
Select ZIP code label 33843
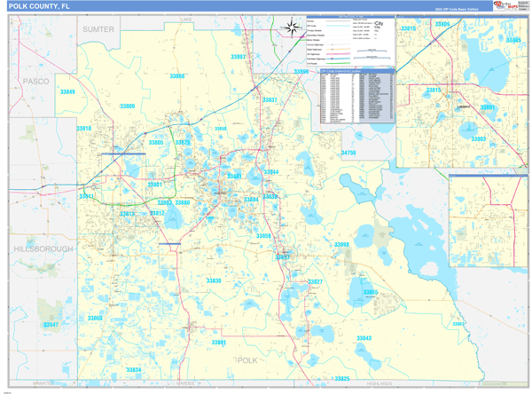click(364, 338)
